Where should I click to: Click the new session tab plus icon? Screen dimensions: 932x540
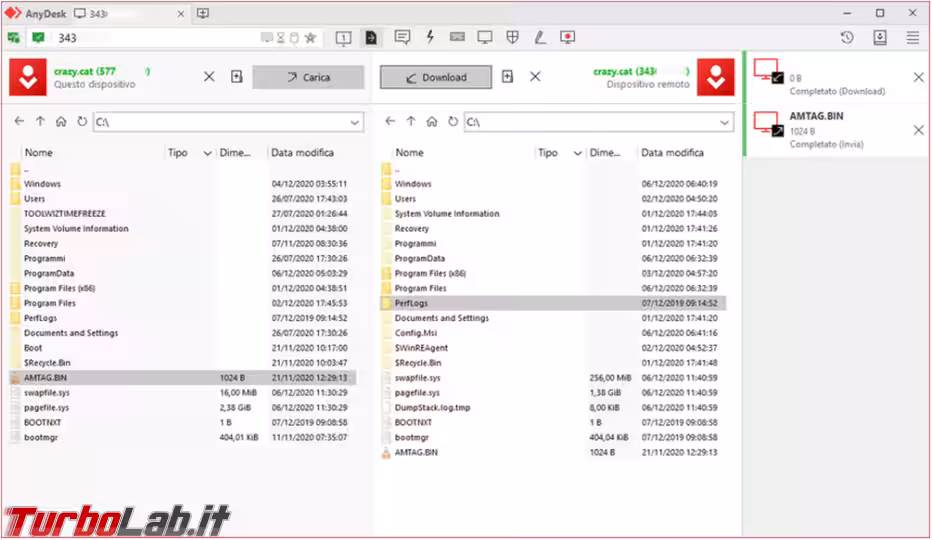point(203,13)
